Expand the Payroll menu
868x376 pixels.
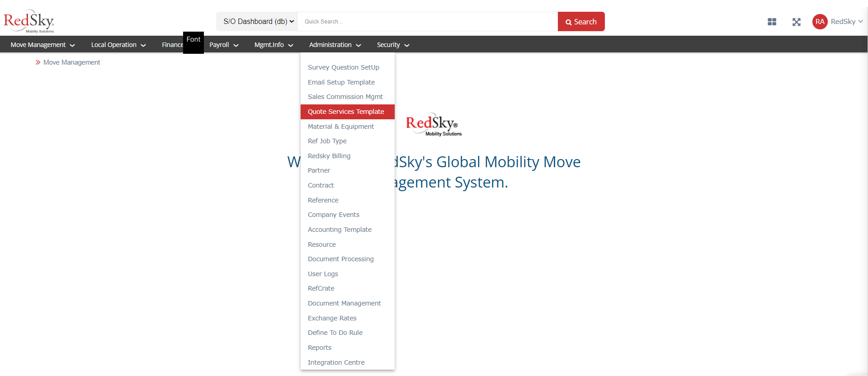click(x=224, y=45)
